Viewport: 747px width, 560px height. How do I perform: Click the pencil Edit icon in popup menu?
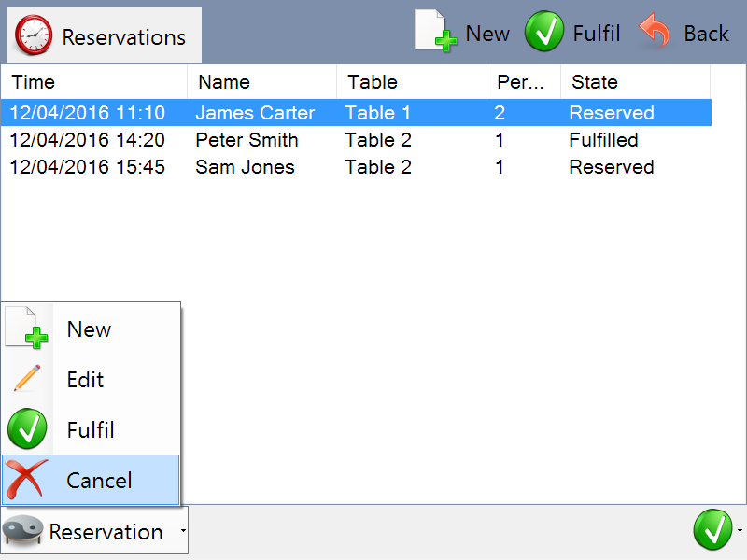(x=27, y=379)
